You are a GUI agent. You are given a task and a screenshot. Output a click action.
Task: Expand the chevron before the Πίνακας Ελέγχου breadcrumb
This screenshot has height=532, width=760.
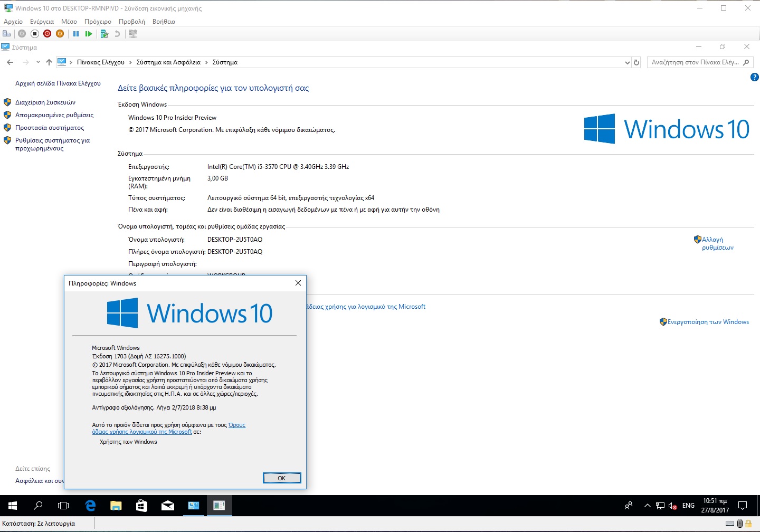point(71,62)
